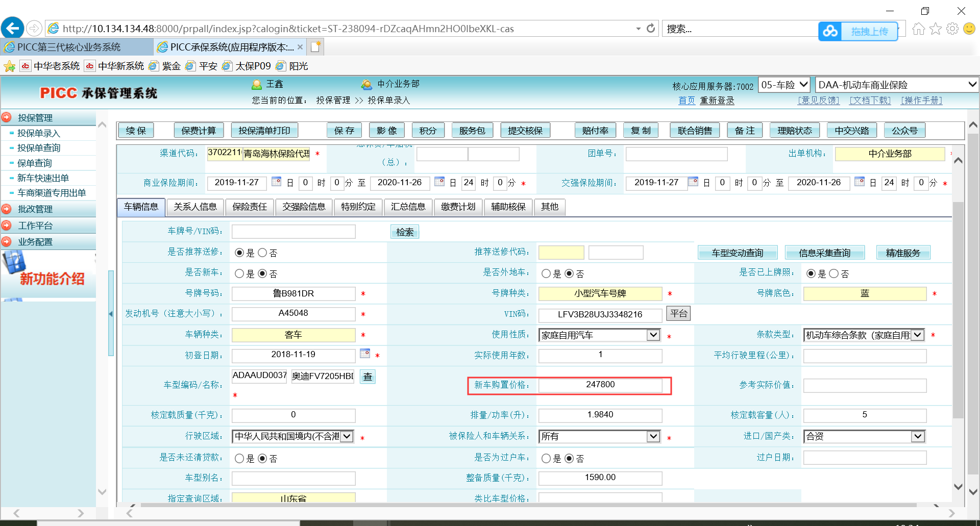
Task: Open calendar icon next to 2019-11-27 commercial start date
Action: (276, 182)
